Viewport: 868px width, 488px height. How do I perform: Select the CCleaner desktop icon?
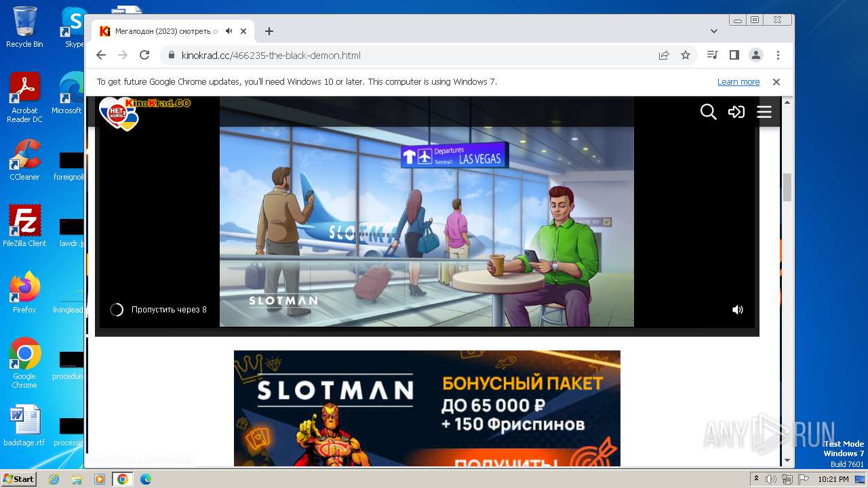point(24,160)
